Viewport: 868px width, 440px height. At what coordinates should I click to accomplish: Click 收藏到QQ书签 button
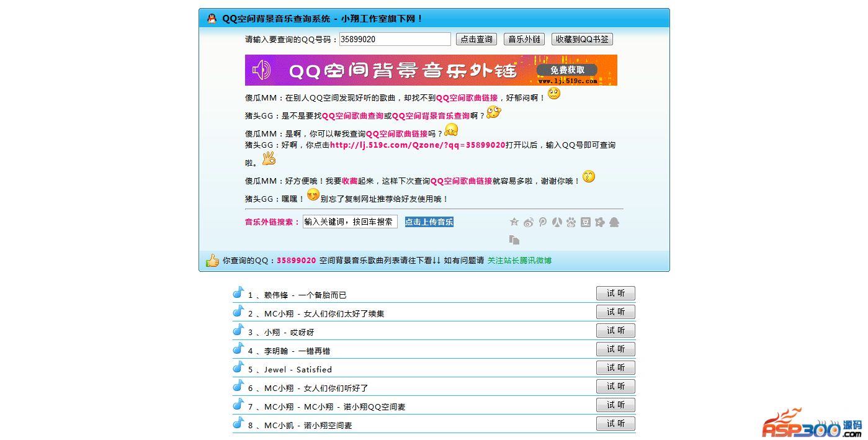pos(582,39)
